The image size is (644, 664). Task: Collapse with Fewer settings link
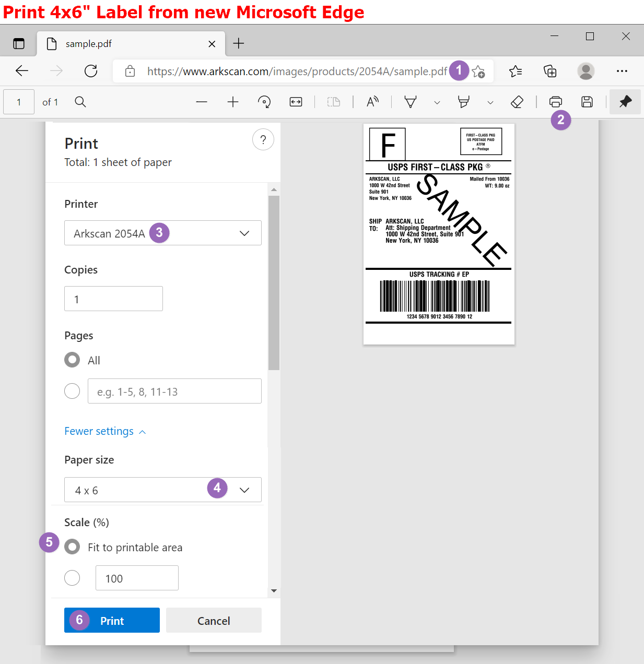point(105,431)
